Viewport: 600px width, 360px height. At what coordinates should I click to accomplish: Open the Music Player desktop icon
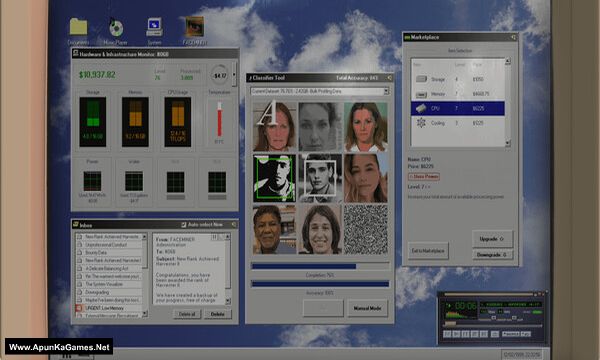coord(116,28)
